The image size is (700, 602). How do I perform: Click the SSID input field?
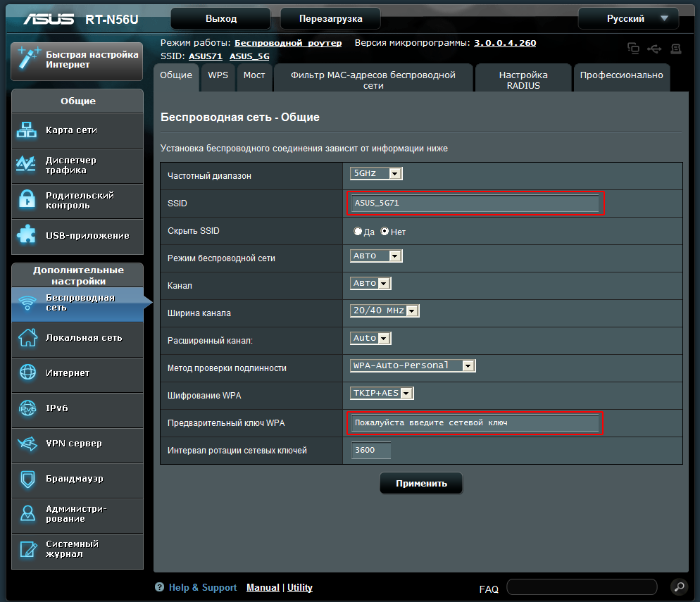point(475,203)
